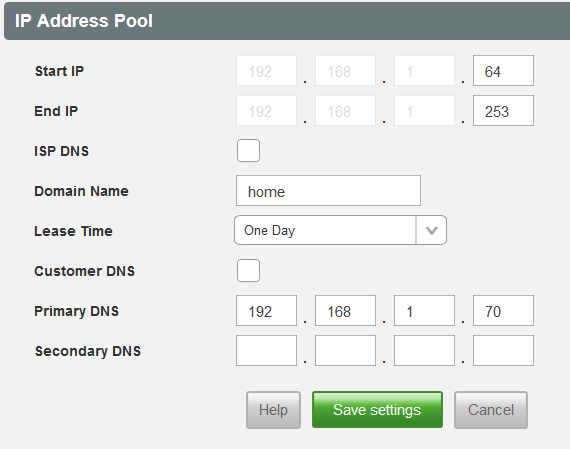Click the IP Address Pool header bar
The width and height of the screenshot is (570, 449).
point(287,21)
